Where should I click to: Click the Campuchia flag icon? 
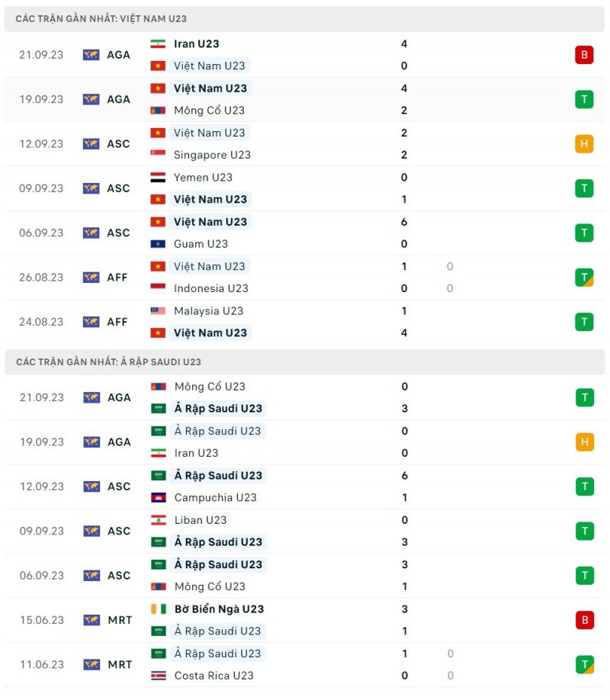coord(158,498)
